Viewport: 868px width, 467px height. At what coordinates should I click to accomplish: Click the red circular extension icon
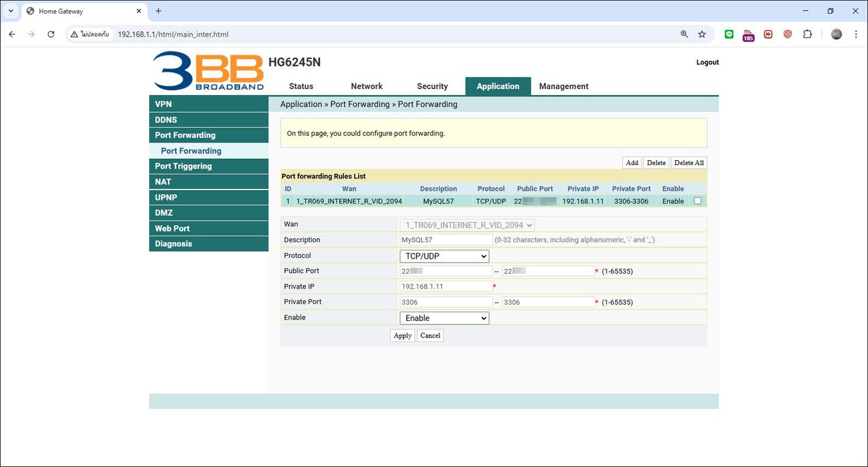(x=787, y=34)
